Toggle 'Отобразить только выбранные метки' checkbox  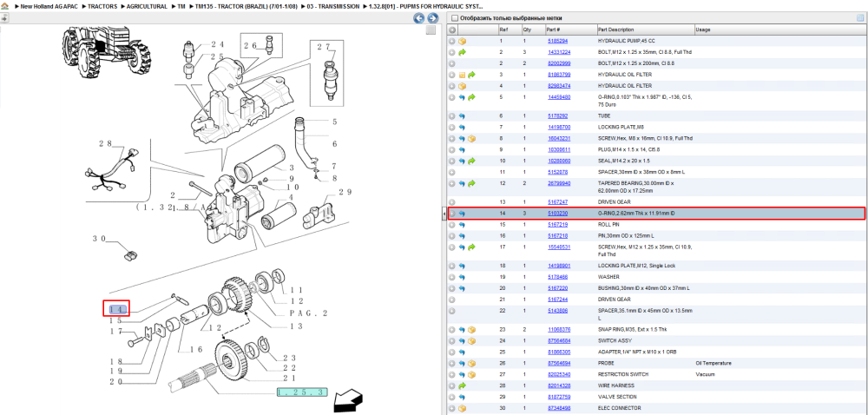click(455, 18)
